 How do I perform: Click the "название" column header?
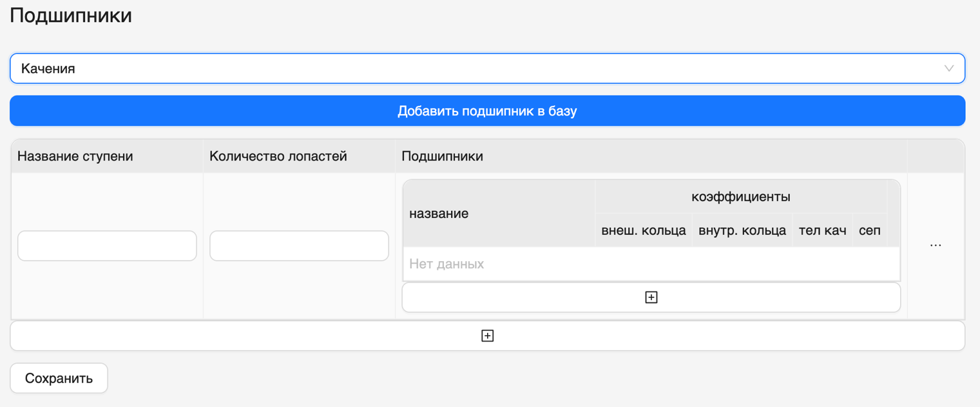pyautogui.click(x=438, y=213)
